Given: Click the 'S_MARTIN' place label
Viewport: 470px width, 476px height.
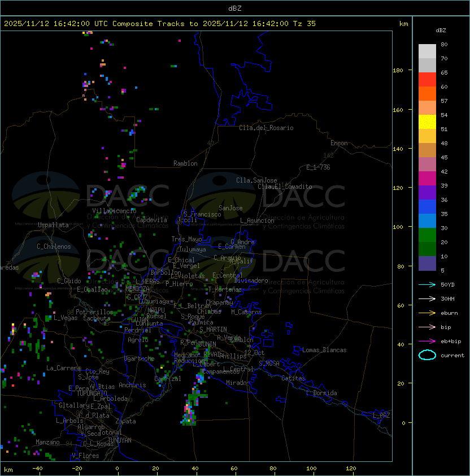Looking at the screenshot, I should 213,330.
